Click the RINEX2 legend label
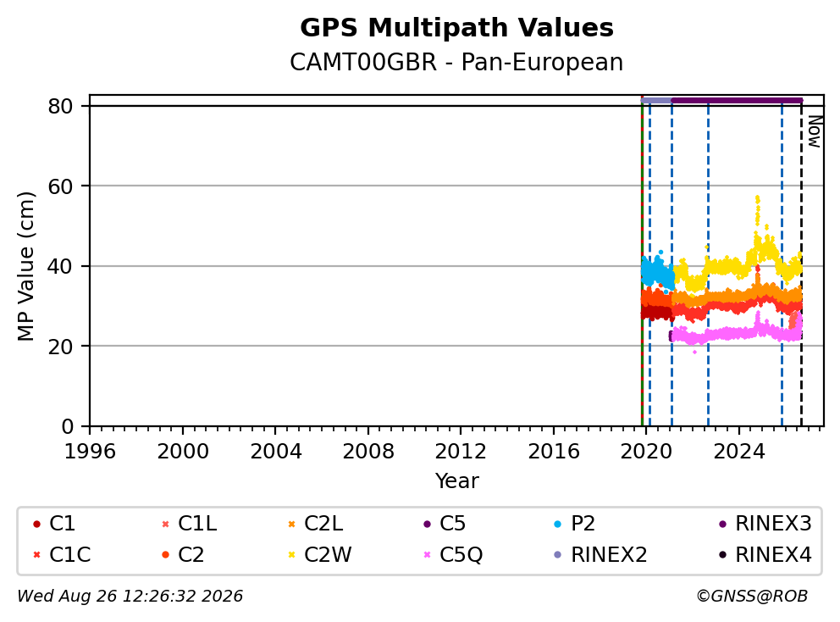This screenshot has width=840, height=622. pos(609,555)
